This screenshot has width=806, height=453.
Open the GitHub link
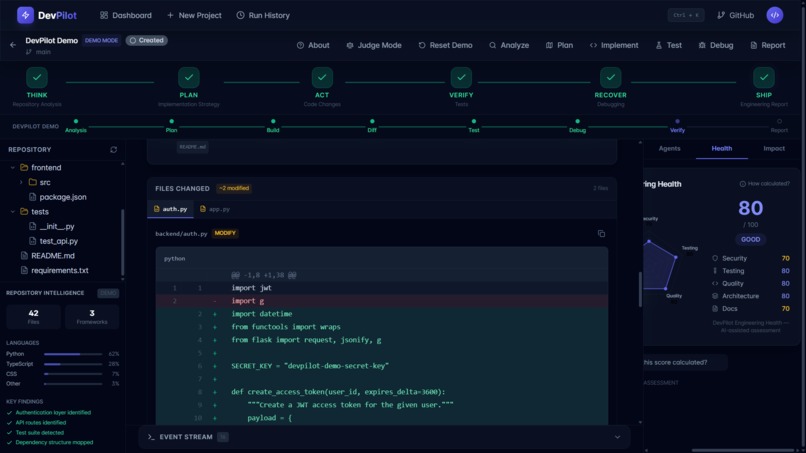736,15
